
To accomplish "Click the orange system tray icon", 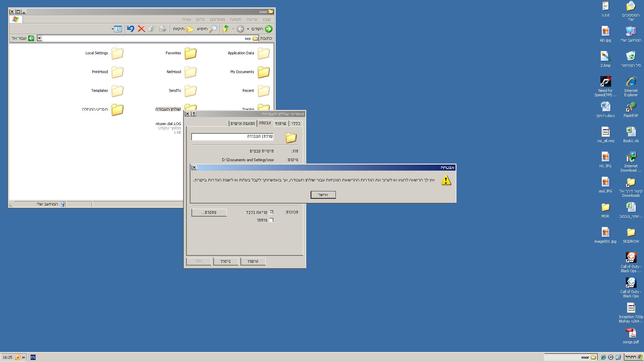I will coord(18,357).
